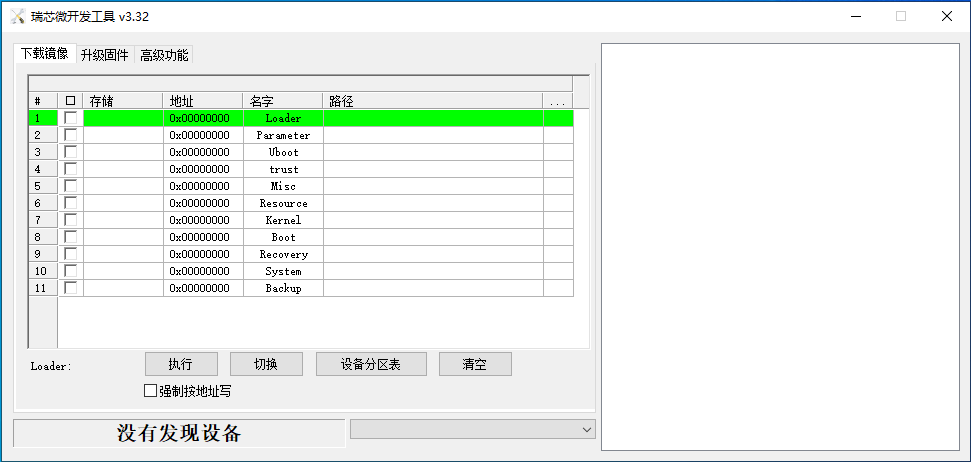This screenshot has width=971, height=462.
Task: Select the Recovery name cell
Action: (x=283, y=254)
